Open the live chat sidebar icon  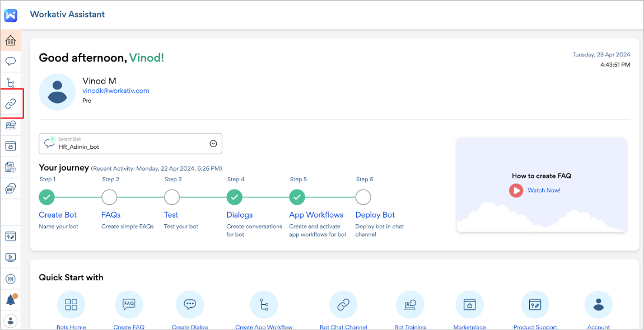pos(11,188)
